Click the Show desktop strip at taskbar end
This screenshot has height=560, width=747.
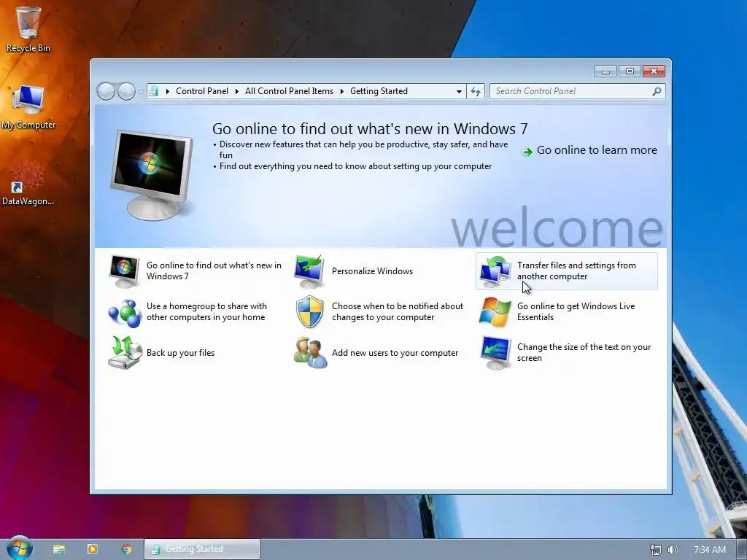[742, 549]
